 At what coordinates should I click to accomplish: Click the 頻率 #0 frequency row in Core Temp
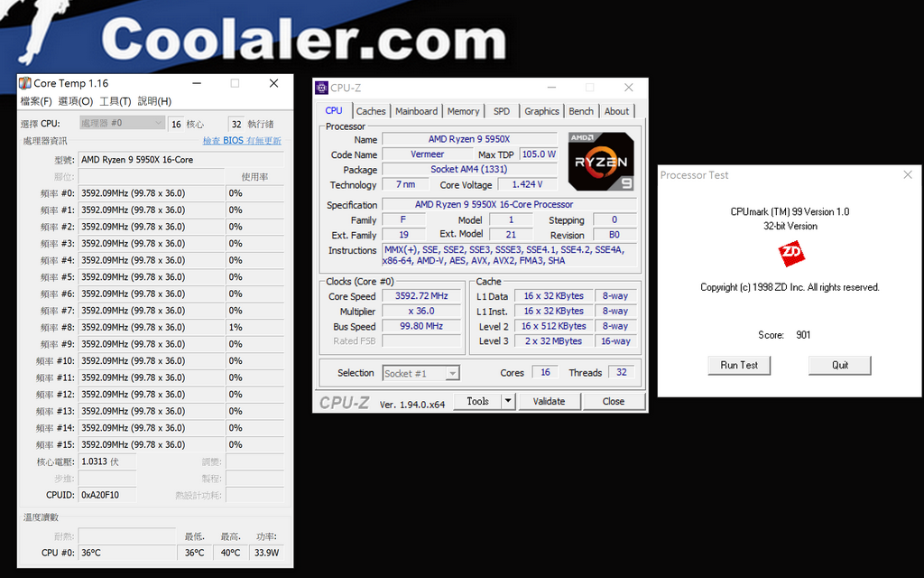click(152, 193)
